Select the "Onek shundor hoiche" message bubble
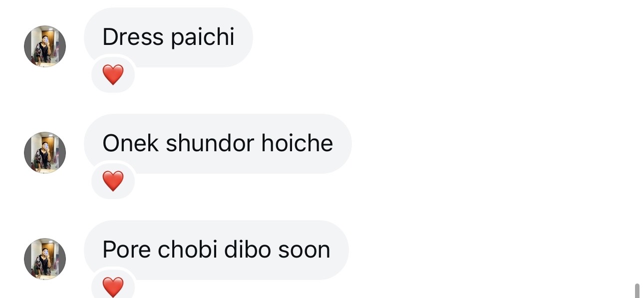The width and height of the screenshot is (644, 298). 218,144
